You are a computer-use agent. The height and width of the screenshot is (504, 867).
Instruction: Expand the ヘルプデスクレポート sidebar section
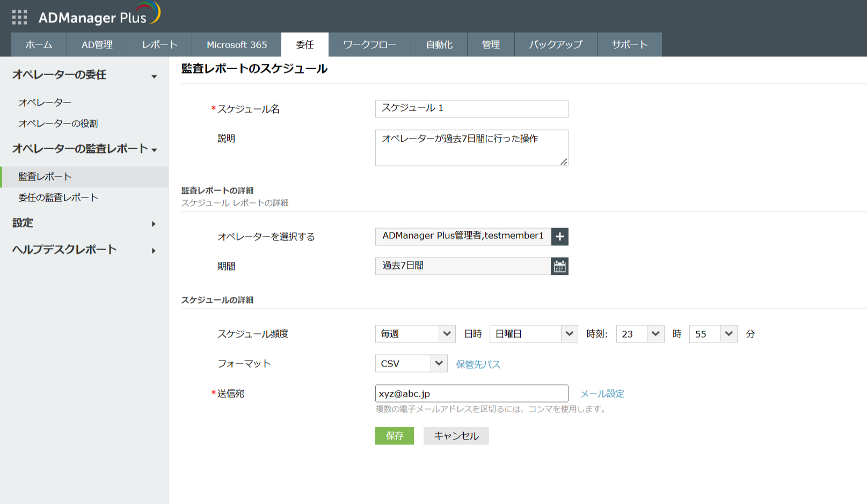pyautogui.click(x=154, y=251)
